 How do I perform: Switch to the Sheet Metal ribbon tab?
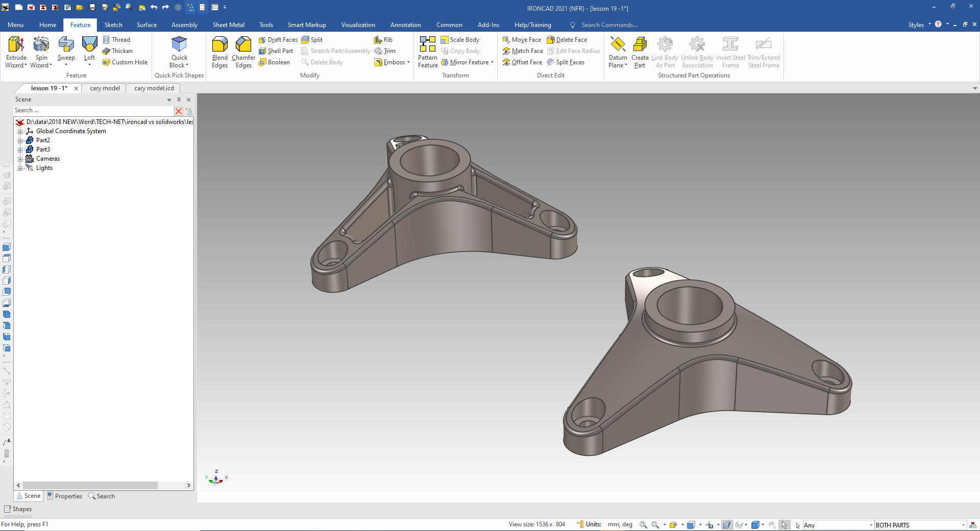click(228, 25)
